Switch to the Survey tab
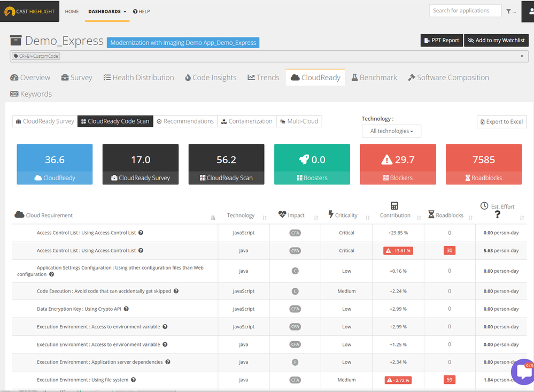Viewport: 534px width, 392px height. tap(76, 78)
